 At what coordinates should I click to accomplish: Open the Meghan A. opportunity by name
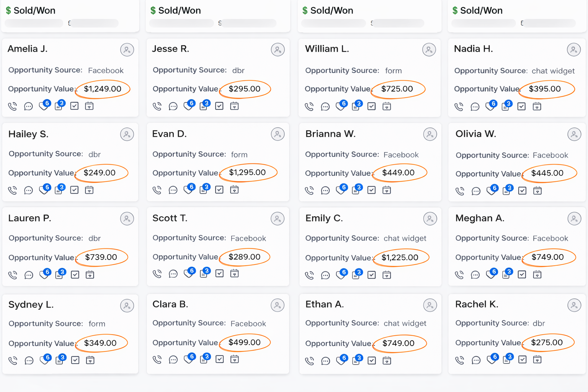480,218
